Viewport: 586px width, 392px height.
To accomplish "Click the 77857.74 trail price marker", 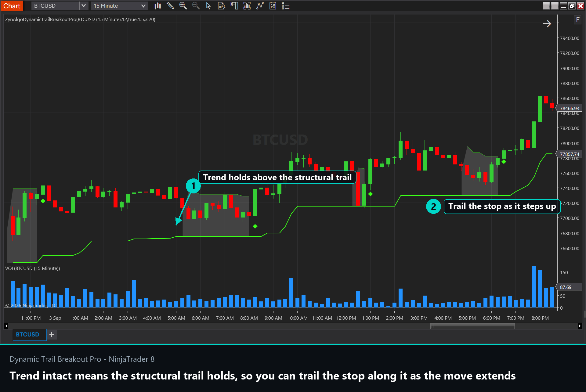I will [x=569, y=154].
